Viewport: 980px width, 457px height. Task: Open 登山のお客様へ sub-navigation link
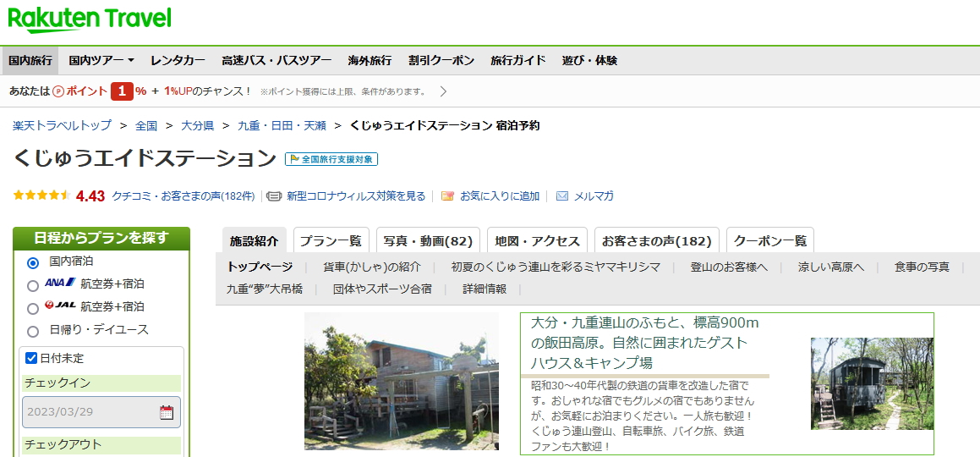point(729,267)
